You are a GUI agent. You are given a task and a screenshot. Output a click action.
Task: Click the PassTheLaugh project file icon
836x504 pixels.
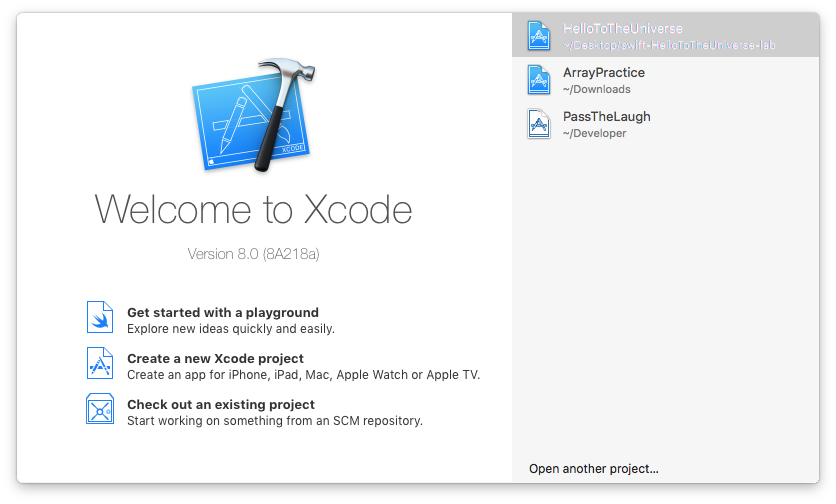(538, 124)
